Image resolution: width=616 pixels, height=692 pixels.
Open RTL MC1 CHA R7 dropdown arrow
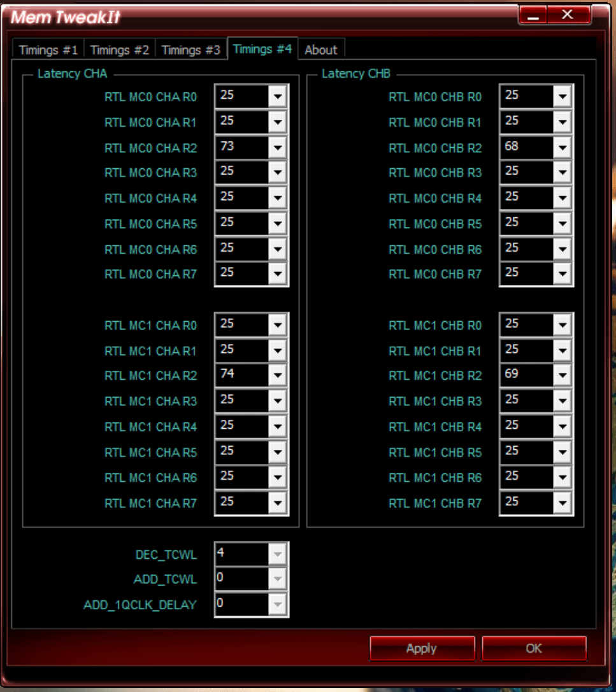[x=278, y=503]
